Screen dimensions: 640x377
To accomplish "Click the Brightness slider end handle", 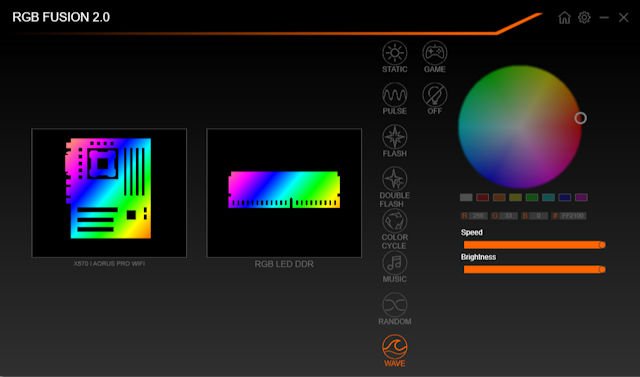I will tap(602, 269).
